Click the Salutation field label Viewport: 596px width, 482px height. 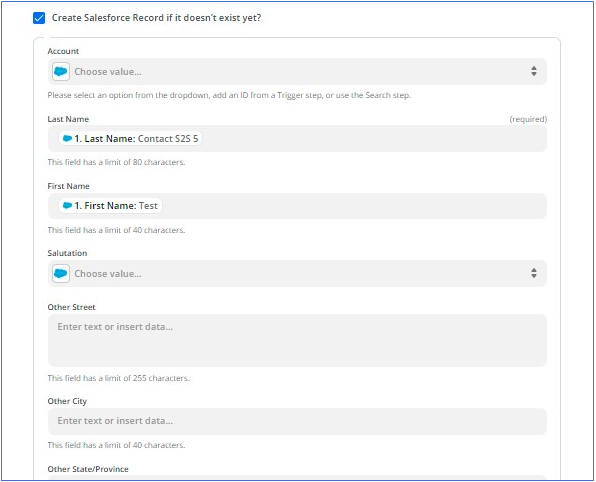[x=67, y=253]
